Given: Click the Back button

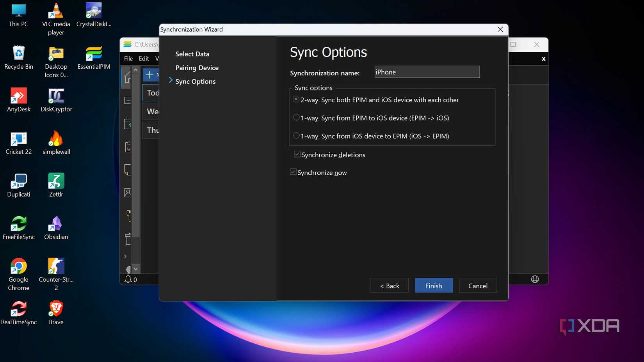Looking at the screenshot, I should 390,286.
